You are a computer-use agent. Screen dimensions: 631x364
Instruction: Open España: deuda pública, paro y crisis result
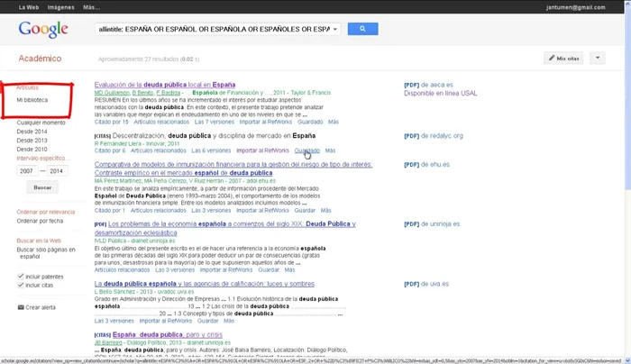(168, 334)
